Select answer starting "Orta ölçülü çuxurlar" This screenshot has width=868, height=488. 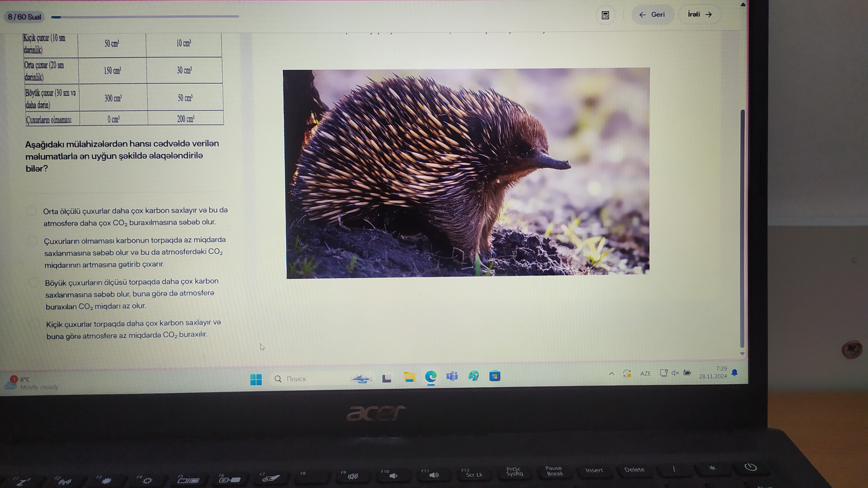coord(32,211)
